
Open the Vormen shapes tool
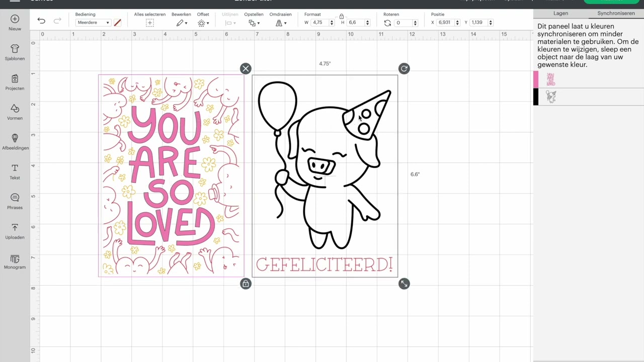click(15, 112)
